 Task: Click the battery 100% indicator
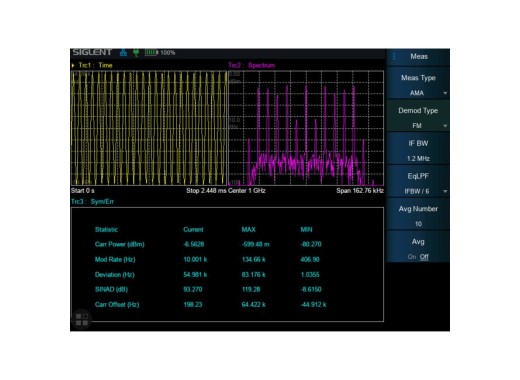click(160, 53)
